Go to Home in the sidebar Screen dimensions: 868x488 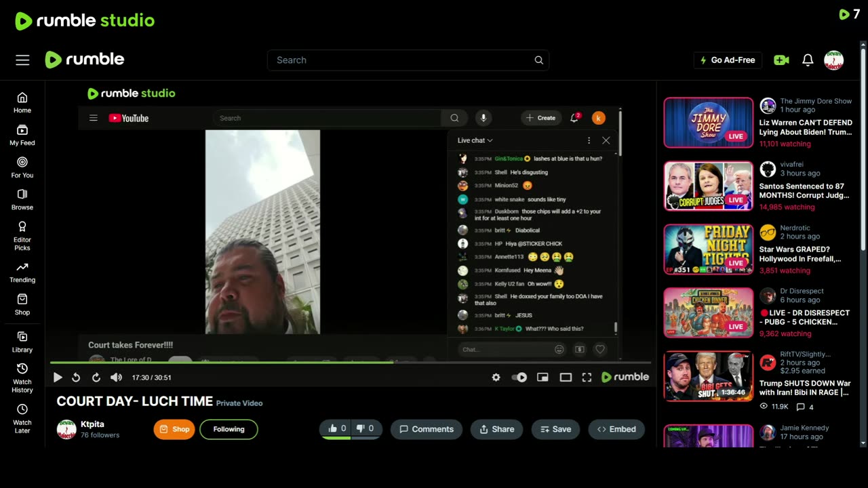(x=22, y=103)
